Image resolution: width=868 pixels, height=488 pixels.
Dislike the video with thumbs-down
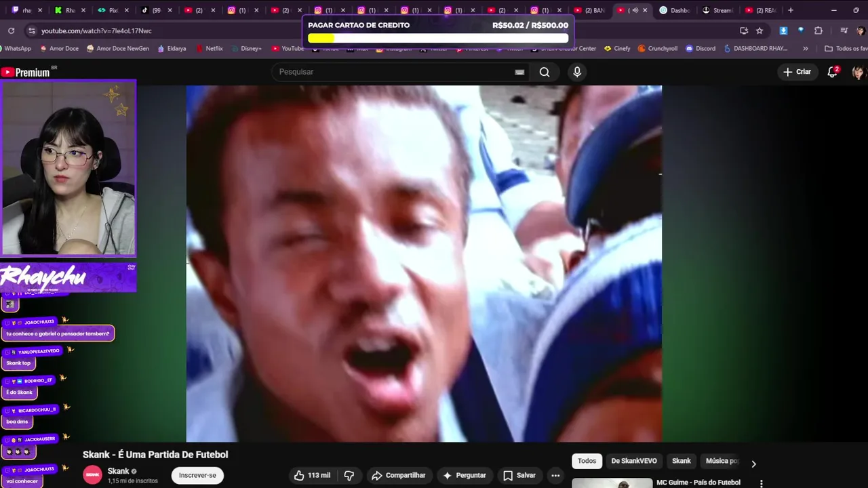point(349,475)
